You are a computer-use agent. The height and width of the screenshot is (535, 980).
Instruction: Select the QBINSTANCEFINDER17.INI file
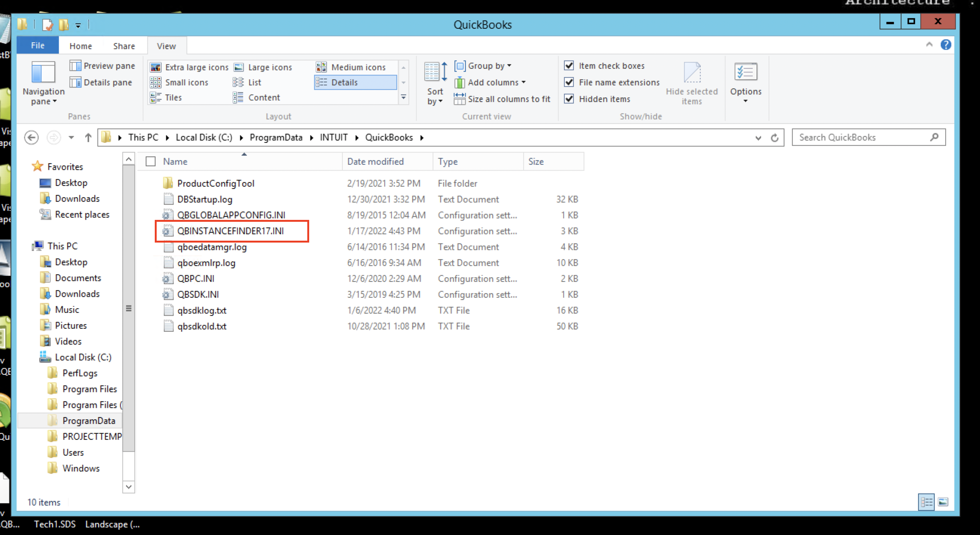click(230, 231)
